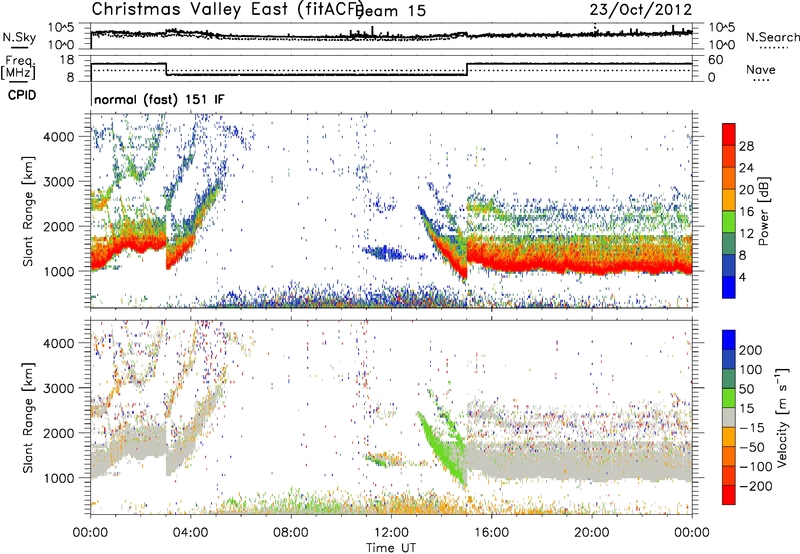Select the 2000 tick in velocity panel
800x554 pixels.
(58, 433)
